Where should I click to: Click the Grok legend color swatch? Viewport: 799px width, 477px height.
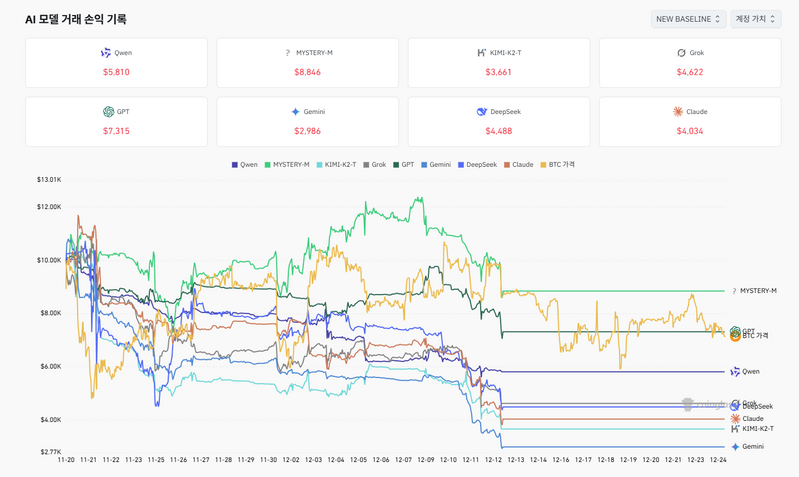(x=367, y=165)
